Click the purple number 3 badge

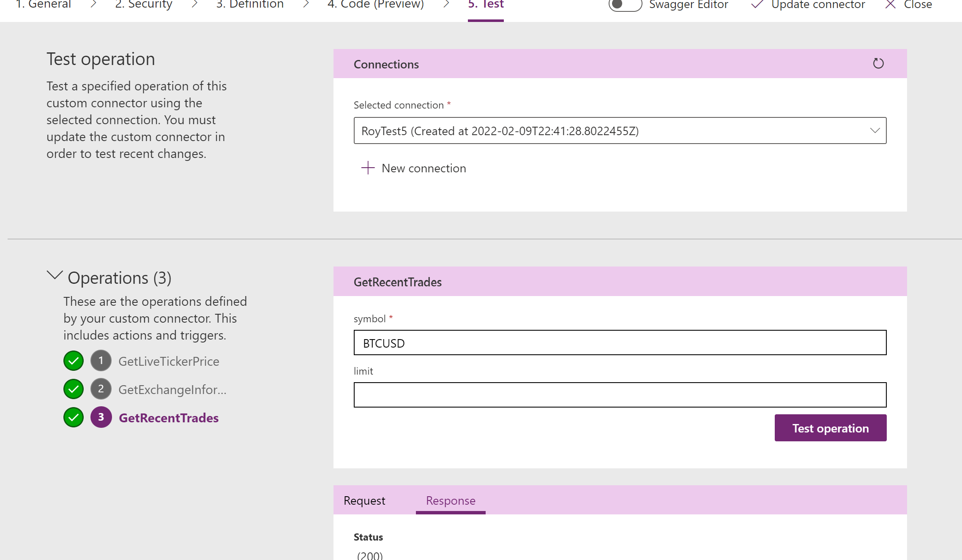[x=101, y=417]
